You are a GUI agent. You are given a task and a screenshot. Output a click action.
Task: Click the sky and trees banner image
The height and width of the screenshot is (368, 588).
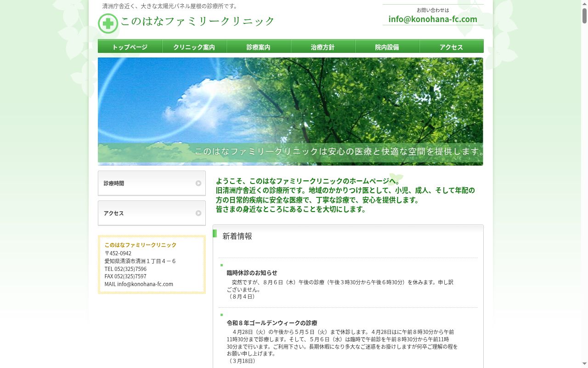(290, 111)
